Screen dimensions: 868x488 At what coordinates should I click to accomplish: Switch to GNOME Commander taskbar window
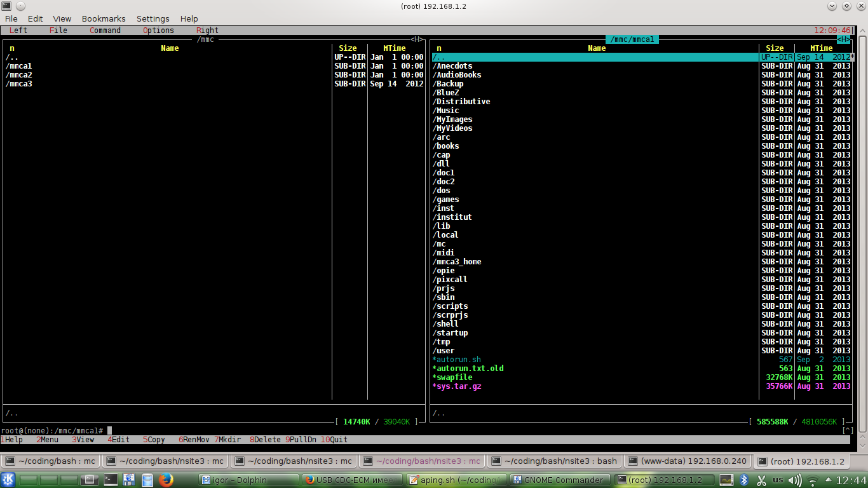(x=560, y=480)
